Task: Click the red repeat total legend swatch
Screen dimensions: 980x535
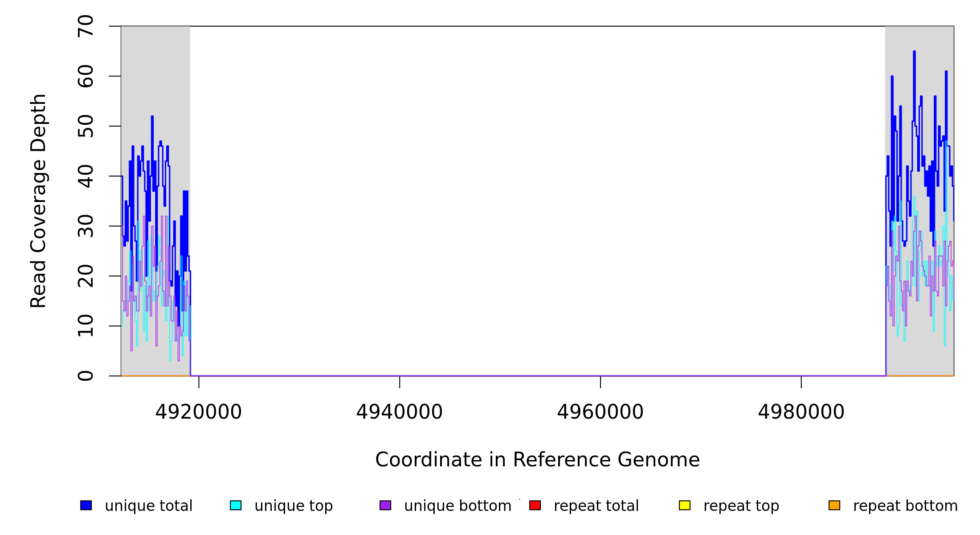Action: [535, 505]
